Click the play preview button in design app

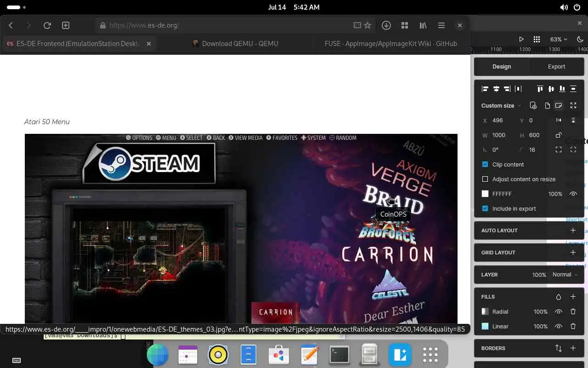(521, 39)
